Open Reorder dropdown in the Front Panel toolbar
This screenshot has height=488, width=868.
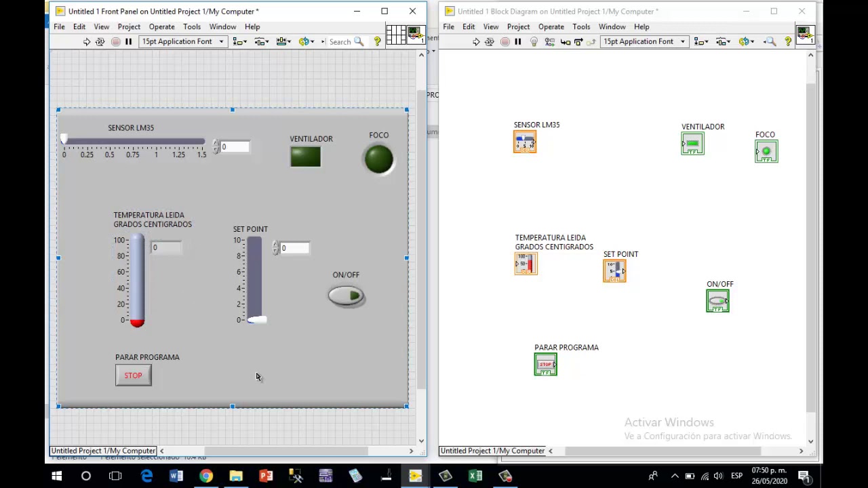(307, 42)
